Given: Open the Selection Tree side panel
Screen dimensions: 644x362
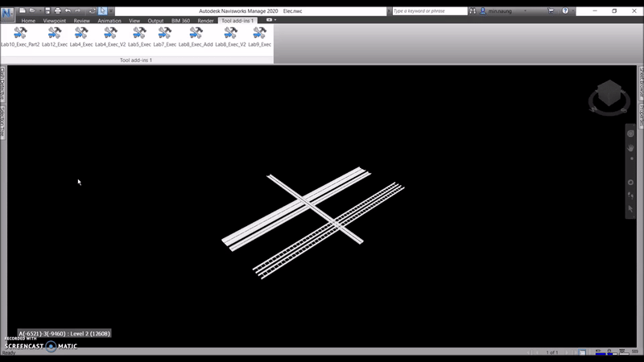Looking at the screenshot, I should pyautogui.click(x=3, y=123).
